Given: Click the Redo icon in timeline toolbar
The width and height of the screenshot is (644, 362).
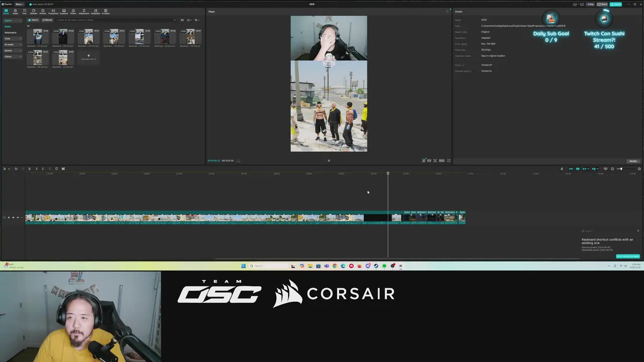Looking at the screenshot, I should point(22,169).
